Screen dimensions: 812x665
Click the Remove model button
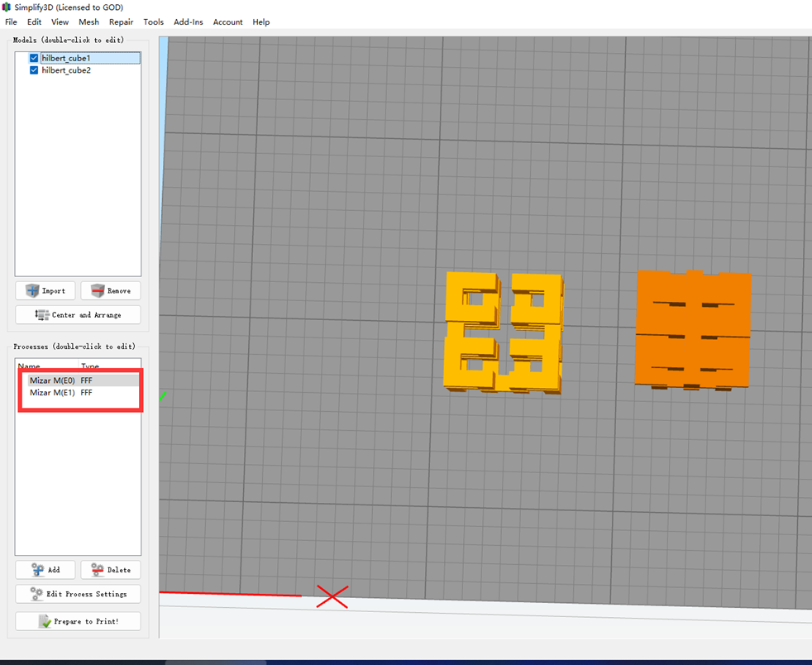click(110, 290)
